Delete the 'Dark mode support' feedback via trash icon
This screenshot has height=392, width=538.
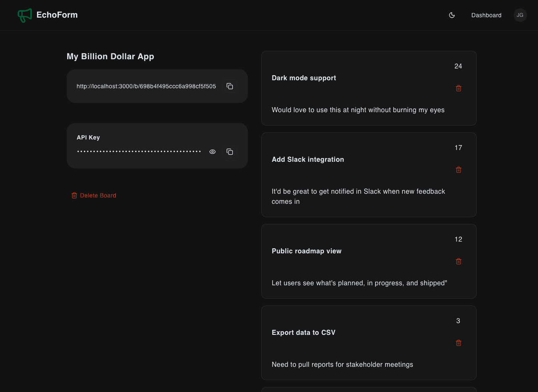click(458, 88)
